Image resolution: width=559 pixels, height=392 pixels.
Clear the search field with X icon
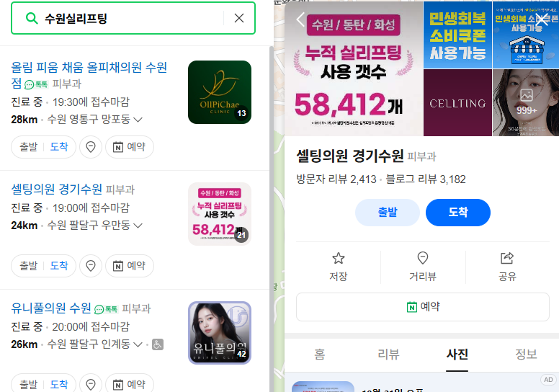(x=239, y=18)
